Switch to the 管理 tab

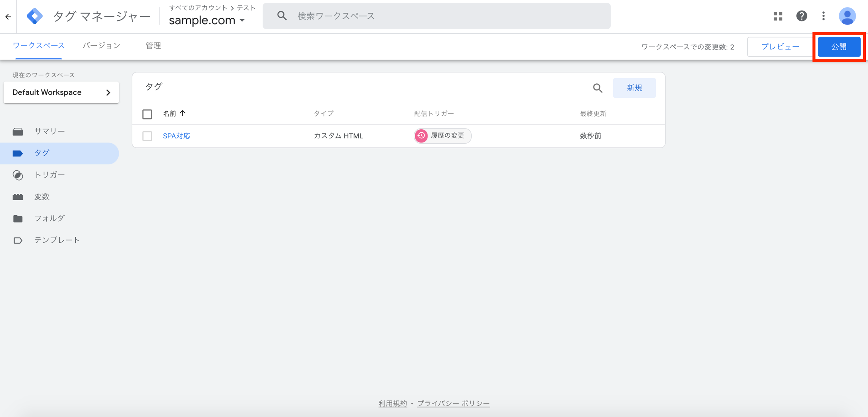pos(153,46)
